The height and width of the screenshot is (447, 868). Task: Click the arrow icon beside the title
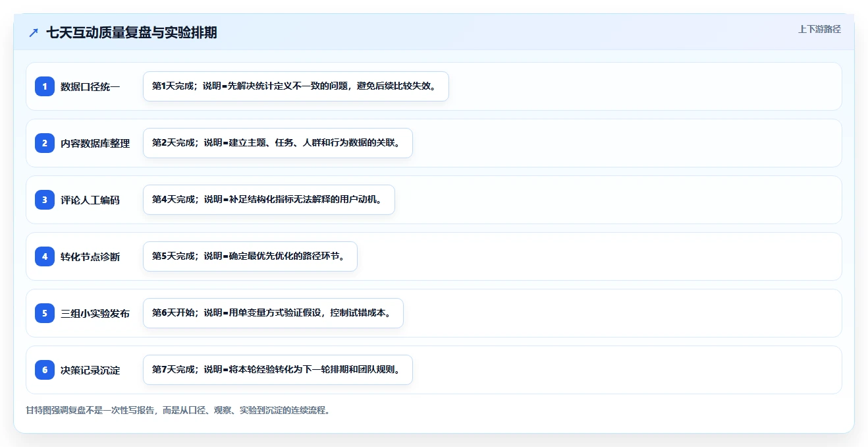click(34, 33)
